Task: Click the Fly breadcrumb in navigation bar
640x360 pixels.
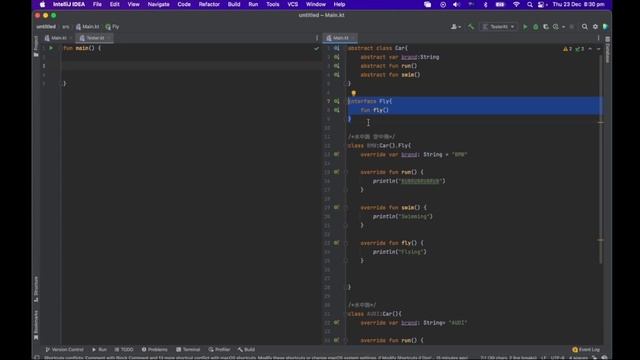Action: point(112,27)
